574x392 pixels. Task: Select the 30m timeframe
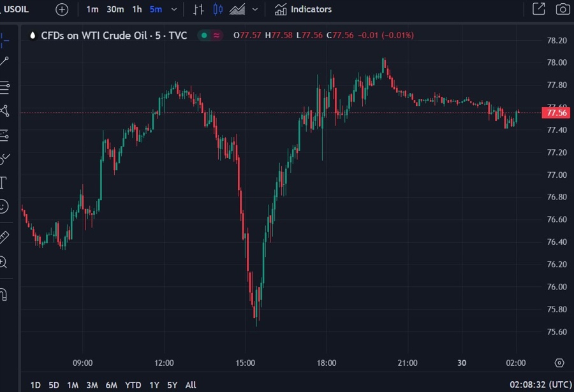[115, 10]
